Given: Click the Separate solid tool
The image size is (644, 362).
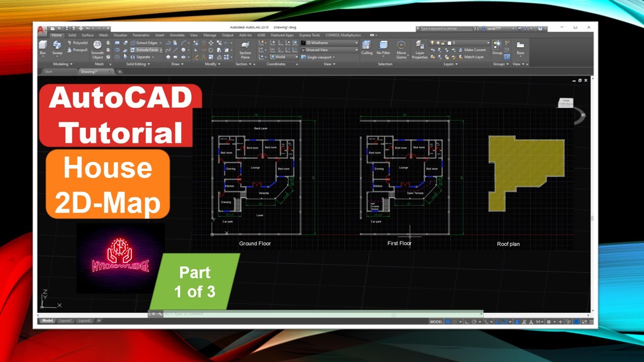Looking at the screenshot, I should pos(140,57).
